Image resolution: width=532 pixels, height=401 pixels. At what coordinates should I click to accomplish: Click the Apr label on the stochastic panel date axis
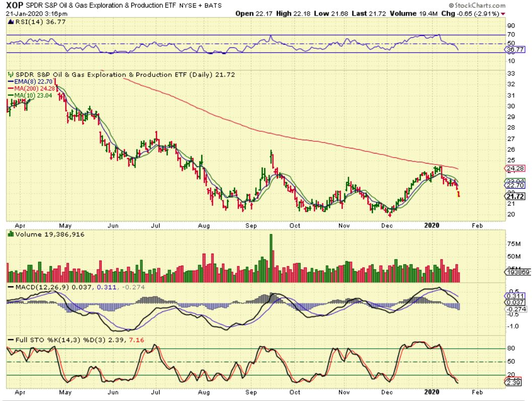(20, 392)
